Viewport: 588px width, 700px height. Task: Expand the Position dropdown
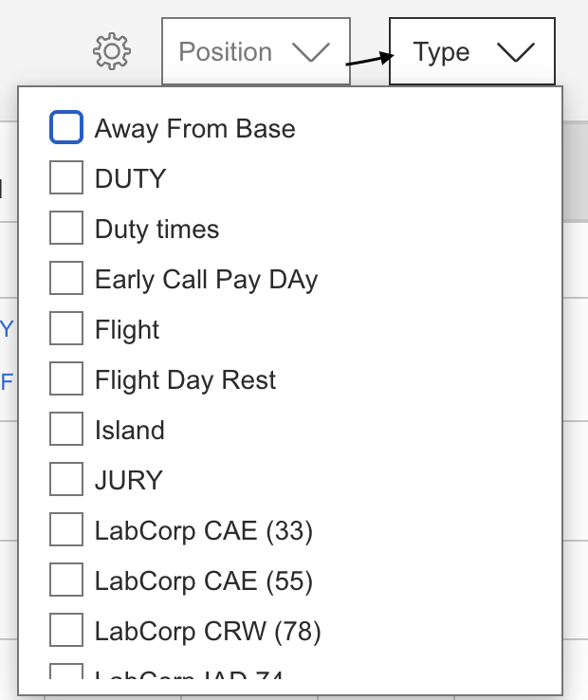pyautogui.click(x=255, y=51)
